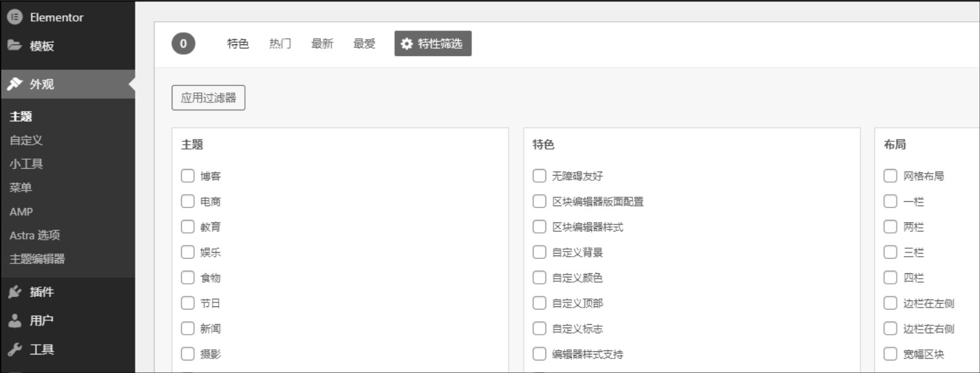Open the 自定义 submenu link
This screenshot has height=373, width=980.
tap(26, 141)
